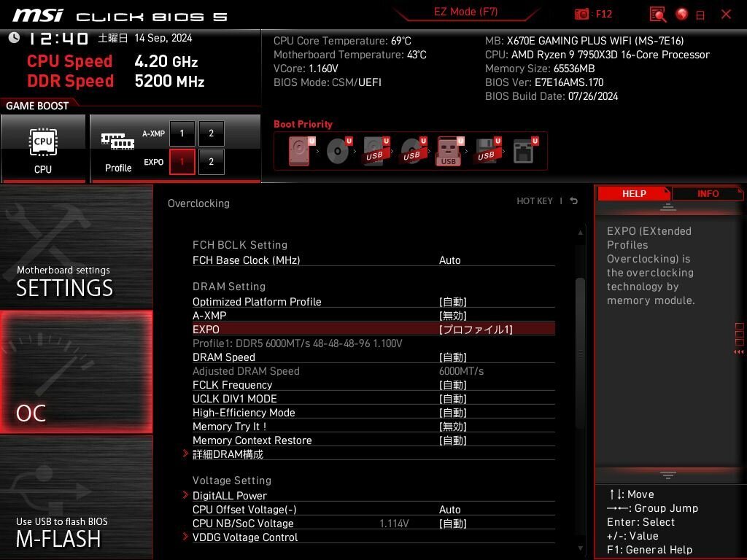Change the A-XMP setting value [無効]

tap(452, 316)
